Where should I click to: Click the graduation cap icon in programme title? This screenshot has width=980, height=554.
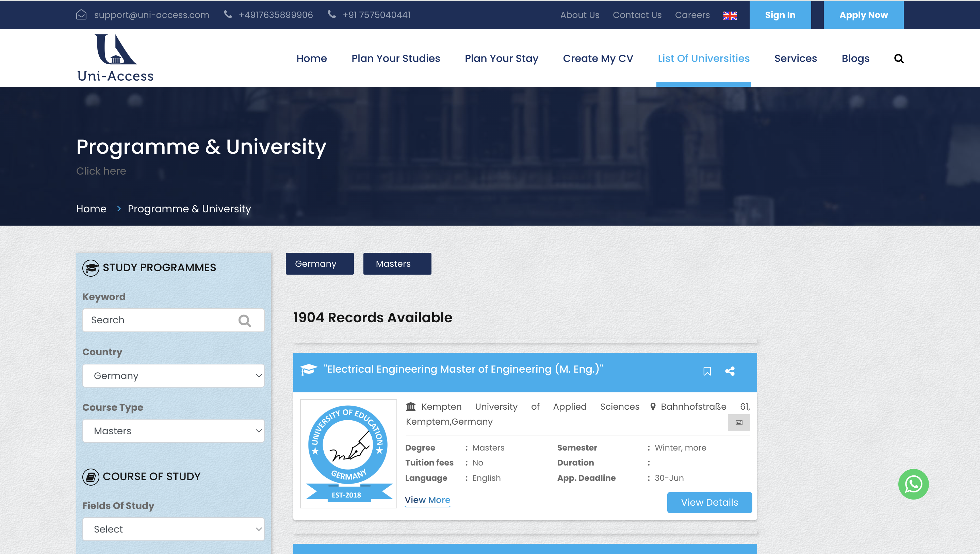click(309, 370)
